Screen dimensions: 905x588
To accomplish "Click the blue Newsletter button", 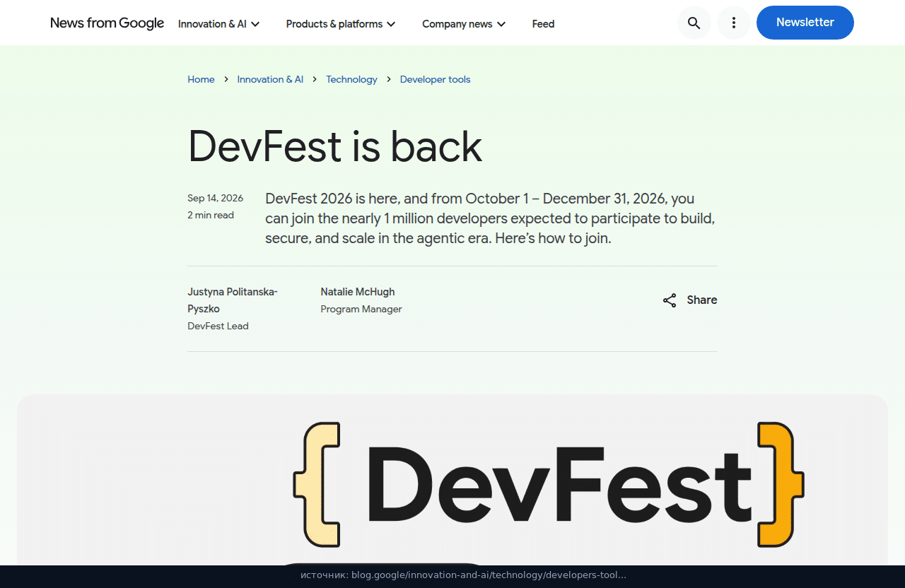I will (805, 23).
